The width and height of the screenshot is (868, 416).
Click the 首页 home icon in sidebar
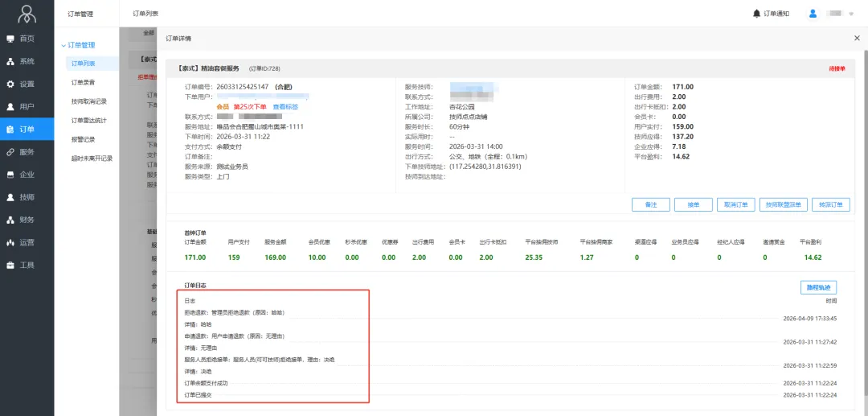pyautogui.click(x=10, y=39)
